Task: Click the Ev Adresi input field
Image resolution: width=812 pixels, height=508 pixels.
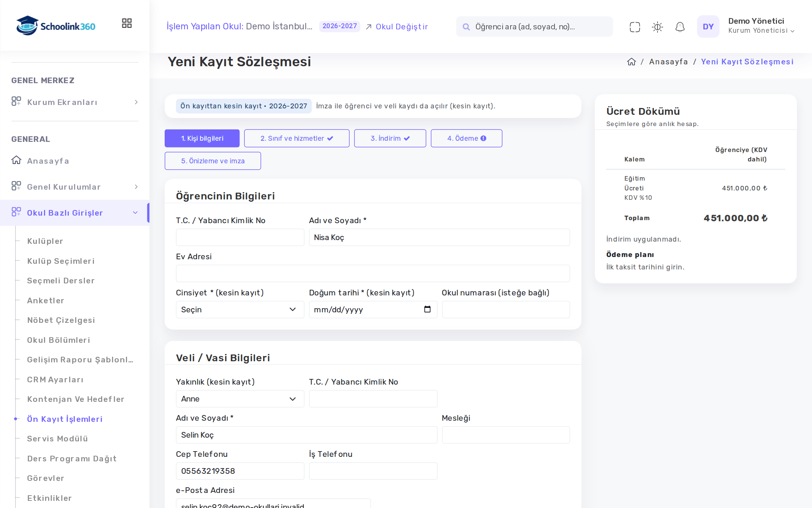Action: click(x=373, y=274)
